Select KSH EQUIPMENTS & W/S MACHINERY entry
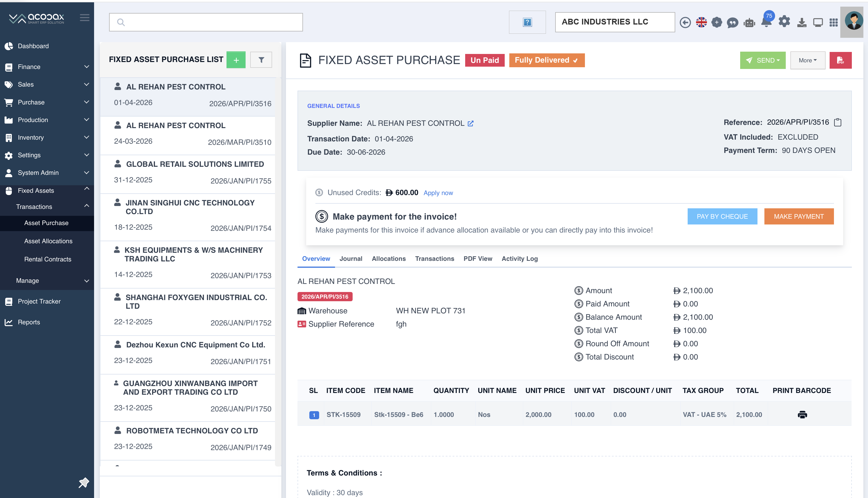868x498 pixels. (x=187, y=265)
